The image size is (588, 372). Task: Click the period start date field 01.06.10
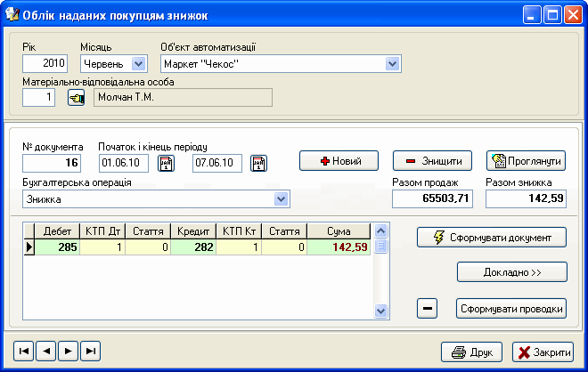click(123, 163)
